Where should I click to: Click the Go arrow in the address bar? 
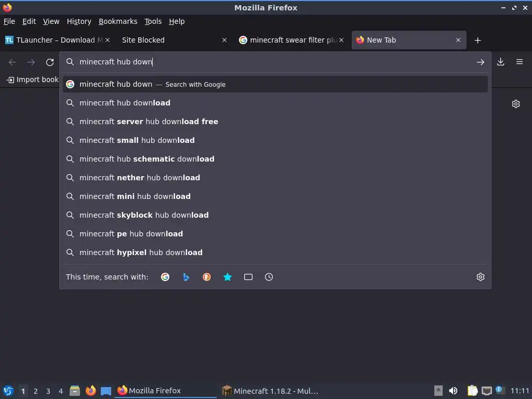coord(480,62)
